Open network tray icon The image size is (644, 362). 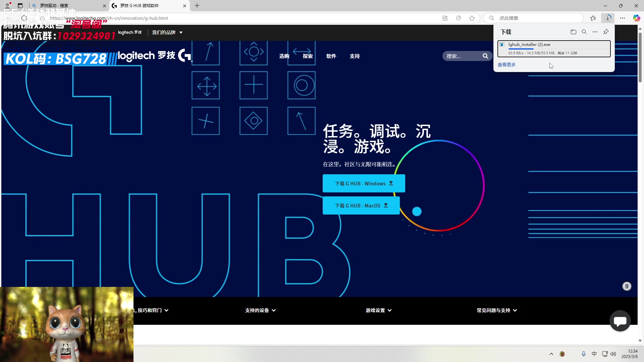pos(604,354)
